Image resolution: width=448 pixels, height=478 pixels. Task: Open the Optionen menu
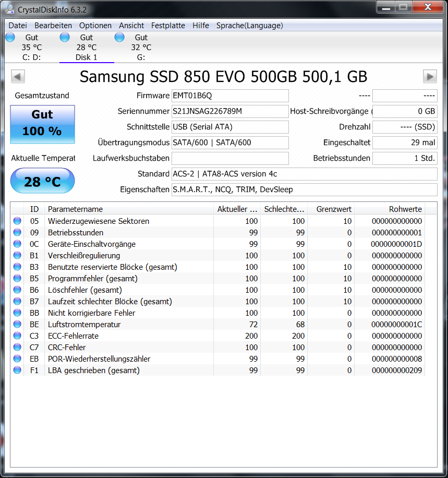pos(95,26)
